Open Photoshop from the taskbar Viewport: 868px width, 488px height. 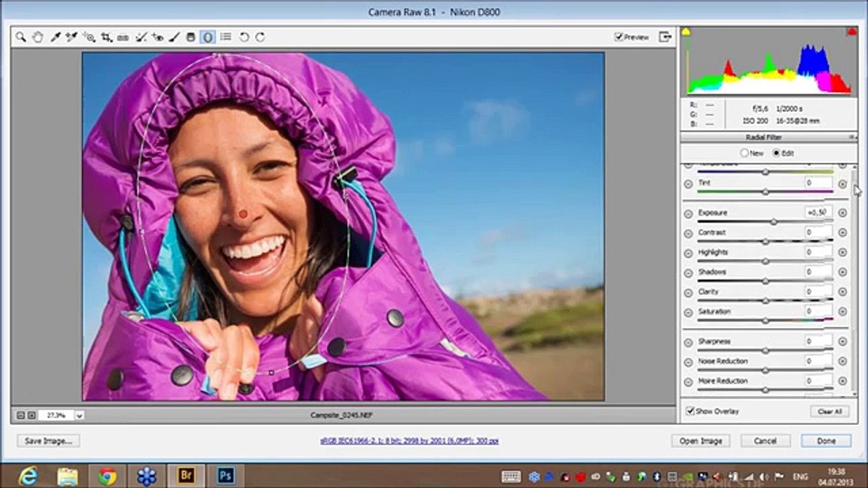point(225,476)
